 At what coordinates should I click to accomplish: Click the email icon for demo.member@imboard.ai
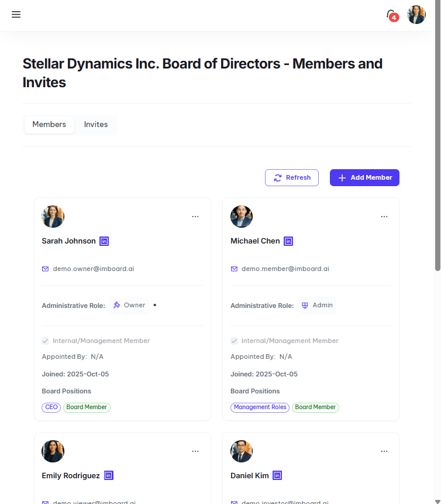coord(234,269)
